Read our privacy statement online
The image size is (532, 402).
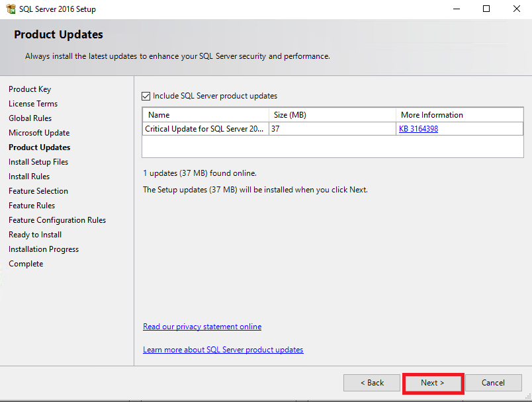202,327
